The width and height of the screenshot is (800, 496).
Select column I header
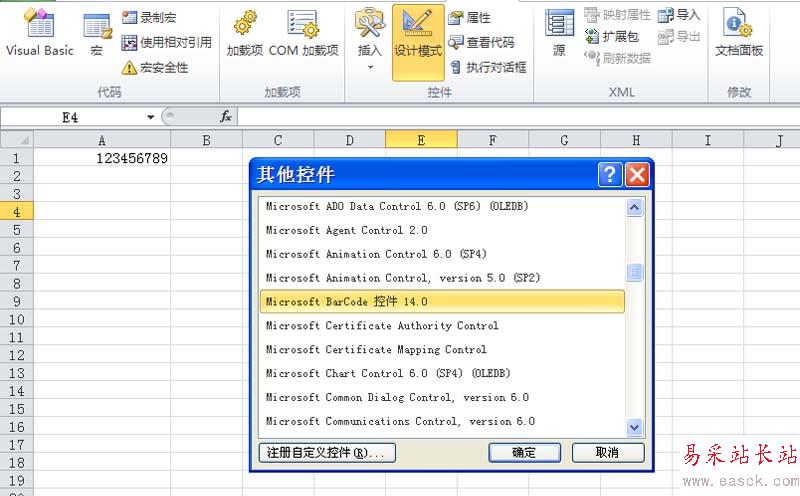coord(708,140)
